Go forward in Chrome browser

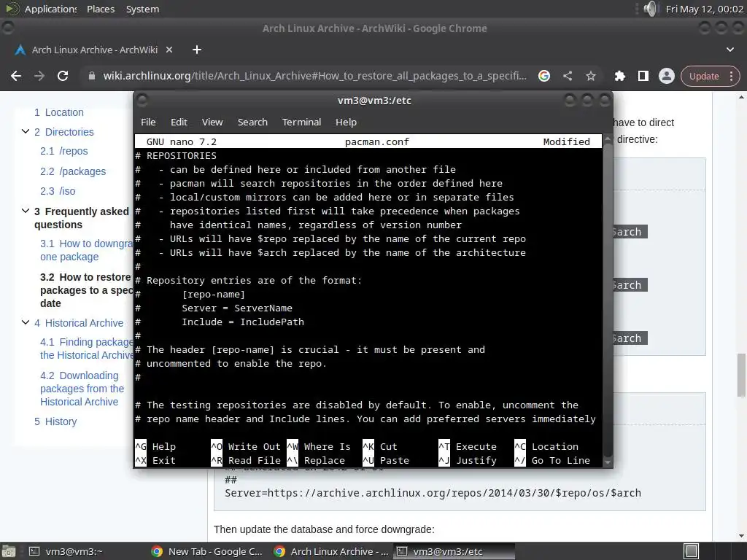pos(39,76)
